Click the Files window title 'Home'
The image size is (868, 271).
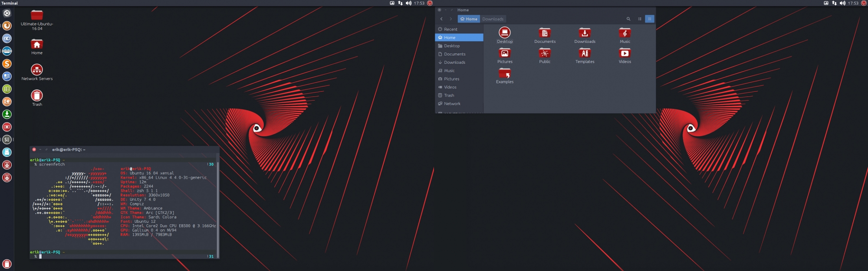click(463, 10)
